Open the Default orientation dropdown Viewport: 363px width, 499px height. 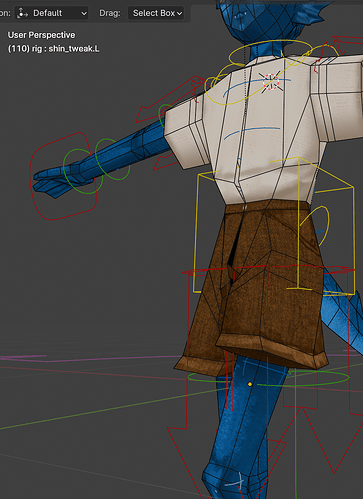pyautogui.click(x=52, y=13)
